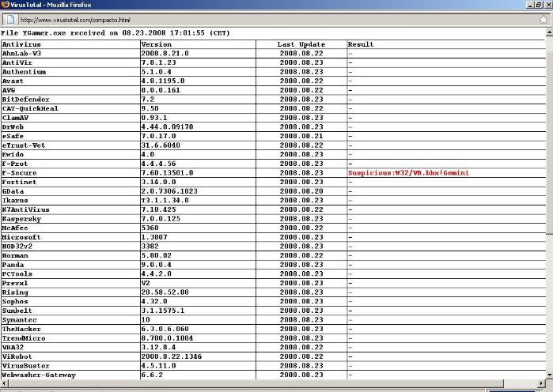Select the eSafe antivirus name
Screen dimensions: 553x392
point(13,136)
